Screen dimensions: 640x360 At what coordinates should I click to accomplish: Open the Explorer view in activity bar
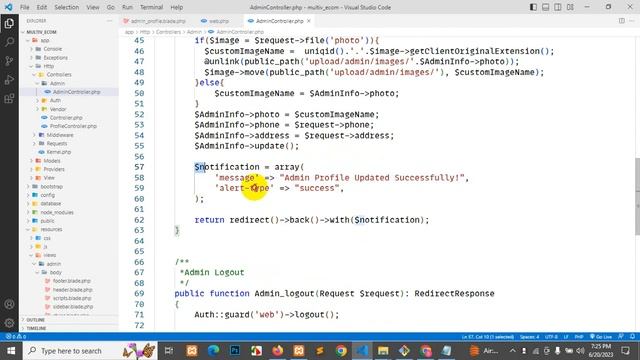(9, 23)
